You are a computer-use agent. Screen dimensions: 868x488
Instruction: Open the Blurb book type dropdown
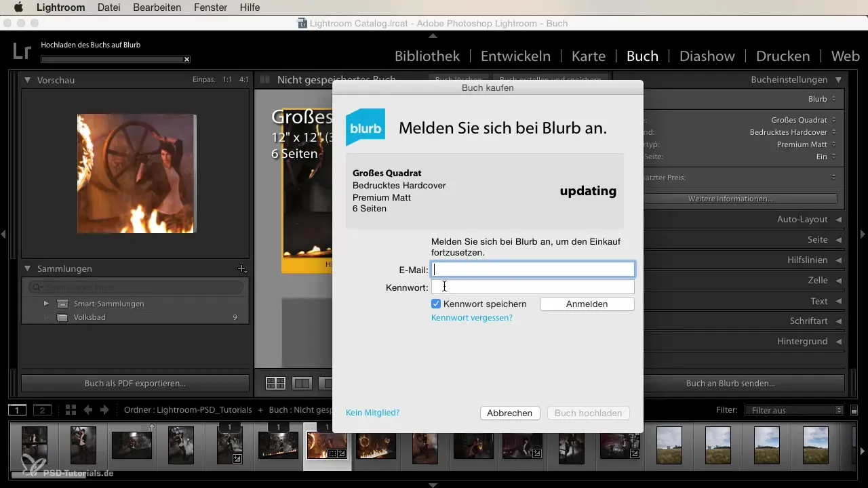(x=822, y=99)
